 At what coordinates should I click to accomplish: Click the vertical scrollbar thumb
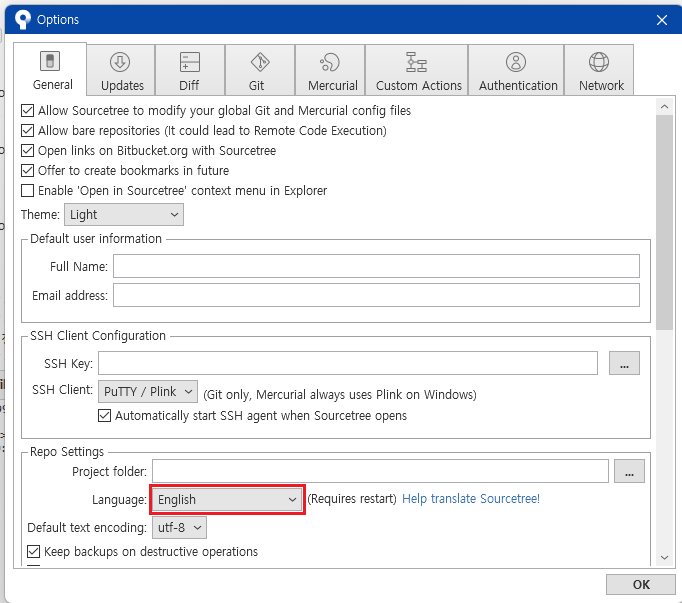tap(664, 222)
